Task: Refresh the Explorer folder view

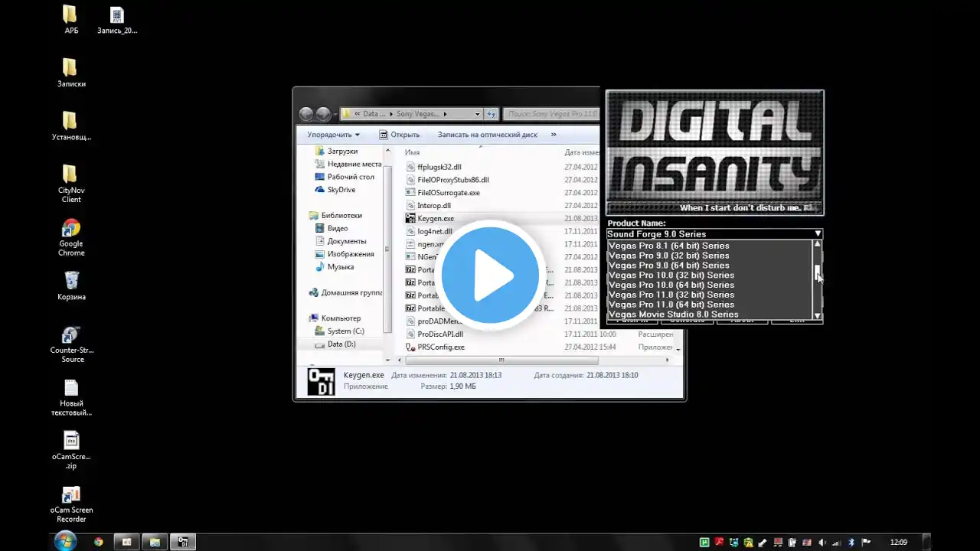Action: [491, 114]
